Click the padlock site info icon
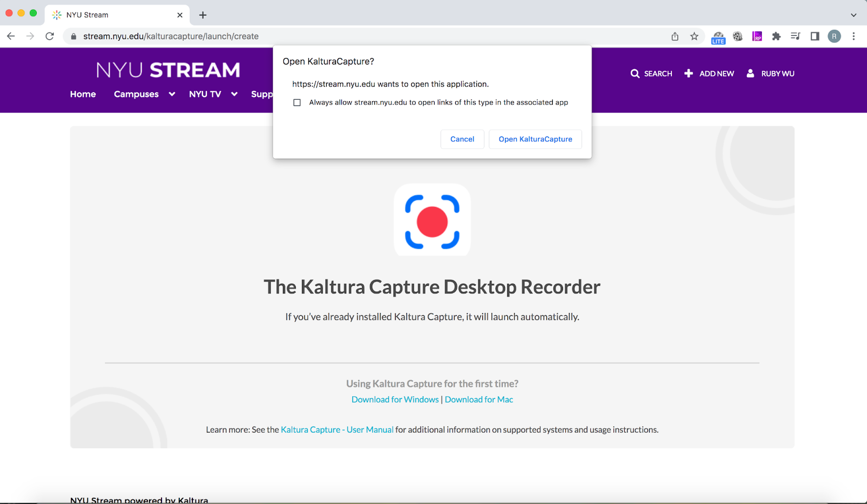The height and width of the screenshot is (504, 867). tap(74, 36)
